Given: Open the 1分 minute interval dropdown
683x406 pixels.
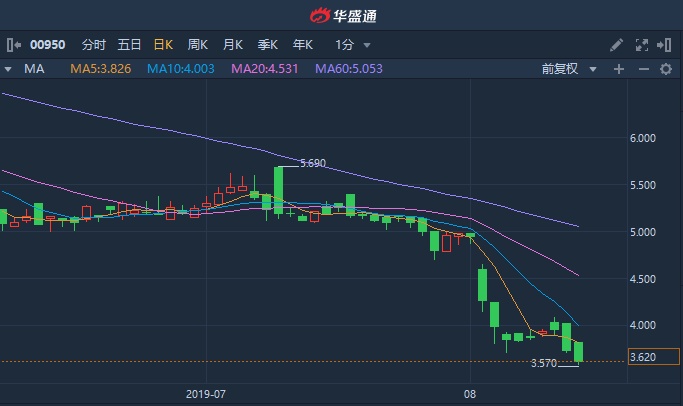Looking at the screenshot, I should point(352,45).
